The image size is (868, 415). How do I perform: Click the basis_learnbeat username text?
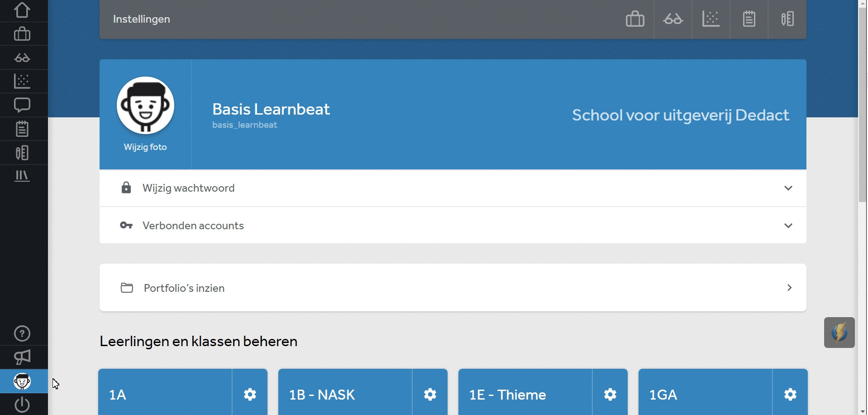(x=245, y=125)
